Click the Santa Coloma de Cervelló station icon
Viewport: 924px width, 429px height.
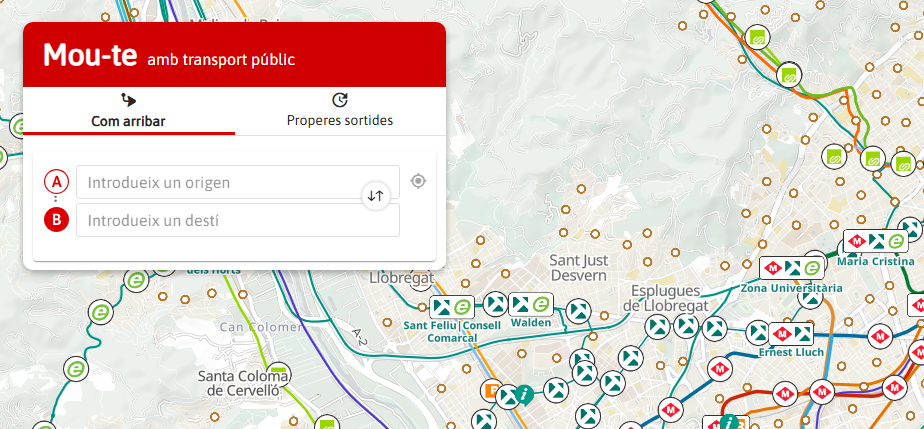coord(278,372)
